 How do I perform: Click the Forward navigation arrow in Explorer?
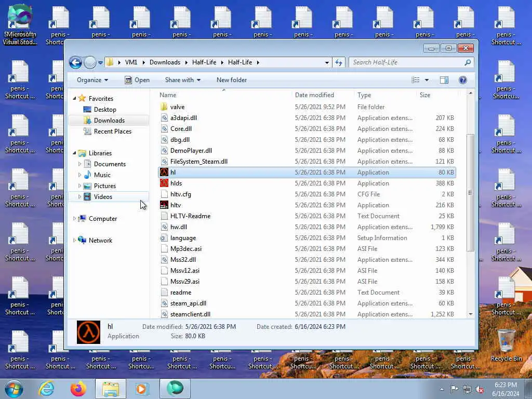tap(90, 62)
